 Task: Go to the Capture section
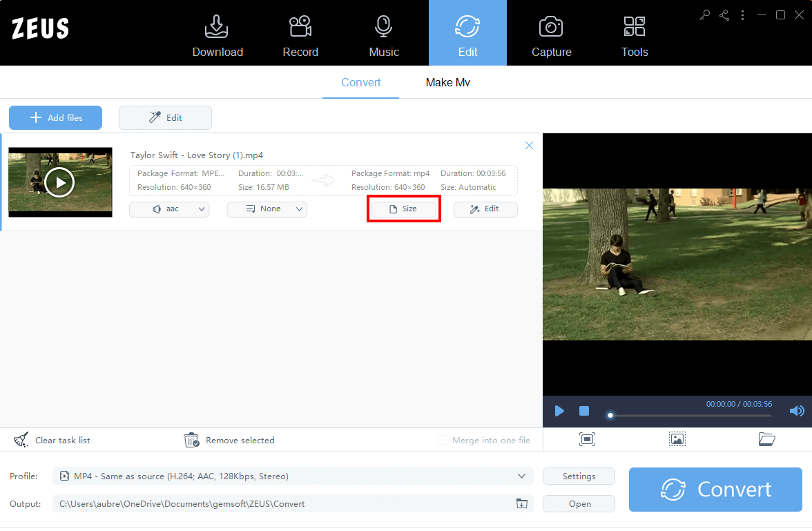pos(552,35)
